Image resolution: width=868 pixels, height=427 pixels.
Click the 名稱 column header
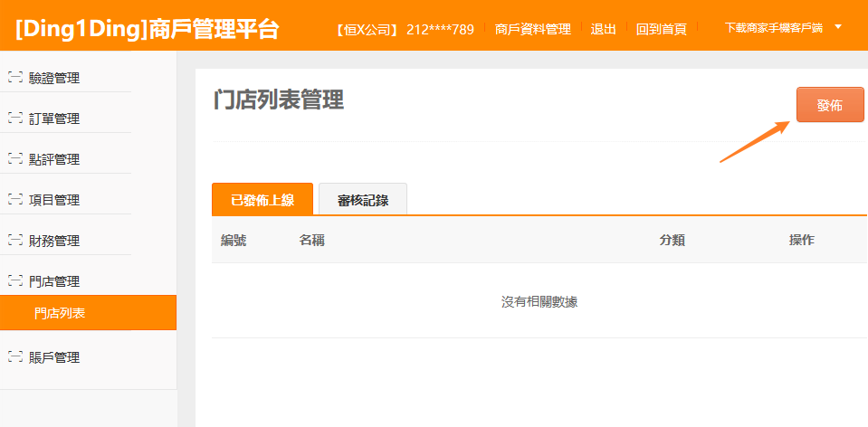312,240
